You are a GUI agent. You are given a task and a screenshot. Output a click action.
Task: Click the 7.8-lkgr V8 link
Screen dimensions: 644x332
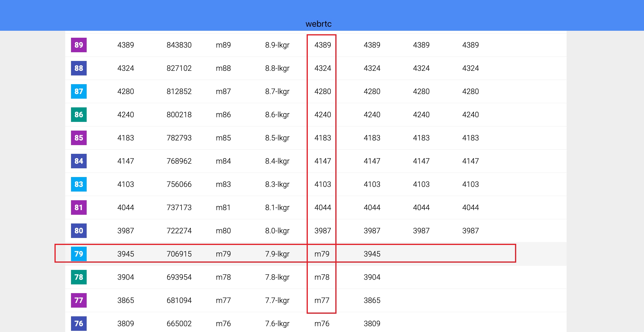[277, 277]
